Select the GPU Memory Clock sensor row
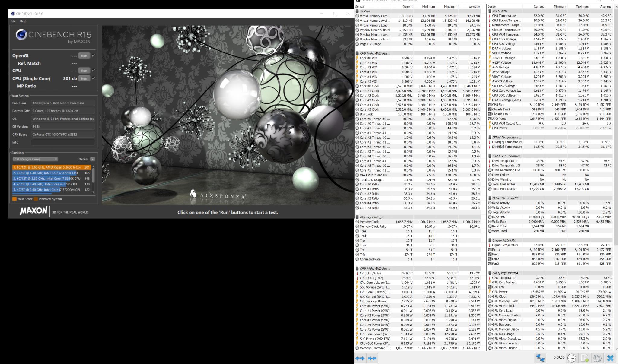 pyautogui.click(x=550, y=301)
